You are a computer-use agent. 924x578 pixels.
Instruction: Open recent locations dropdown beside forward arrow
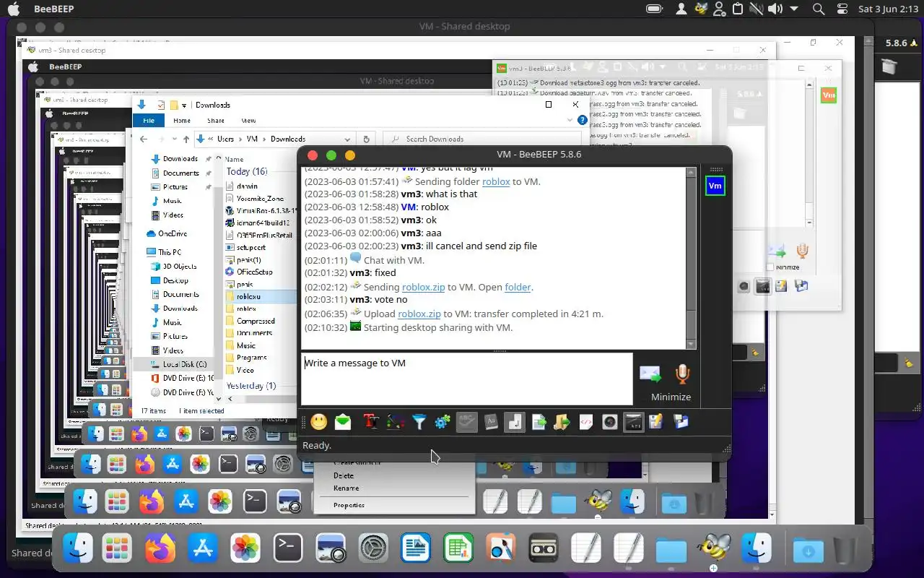coord(174,139)
